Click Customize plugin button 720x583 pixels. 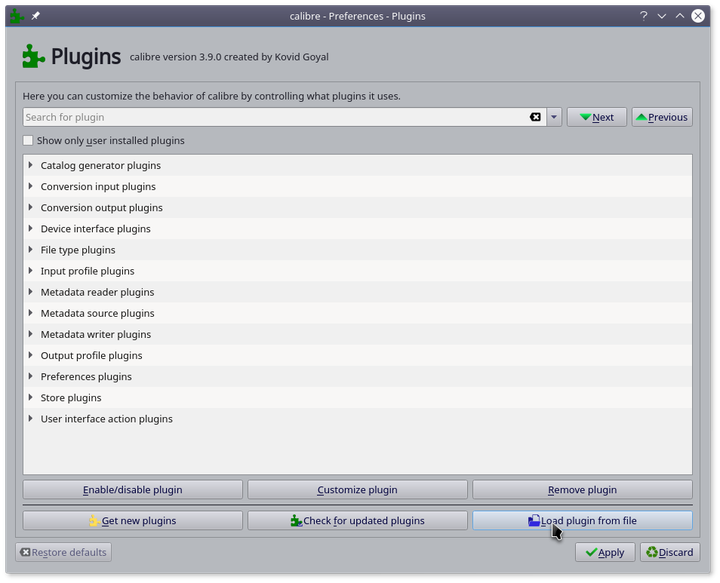(357, 490)
